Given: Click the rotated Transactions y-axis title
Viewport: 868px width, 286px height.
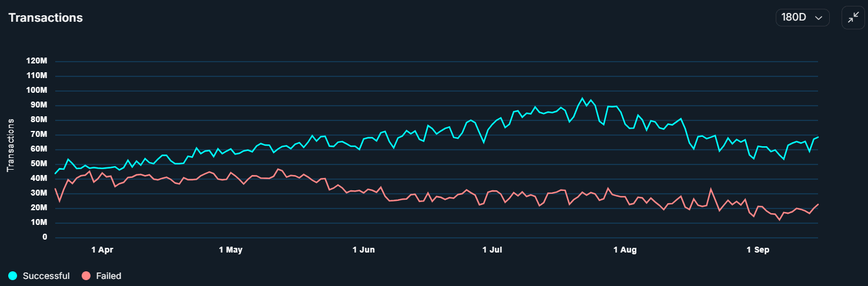Looking at the screenshot, I should (11, 145).
